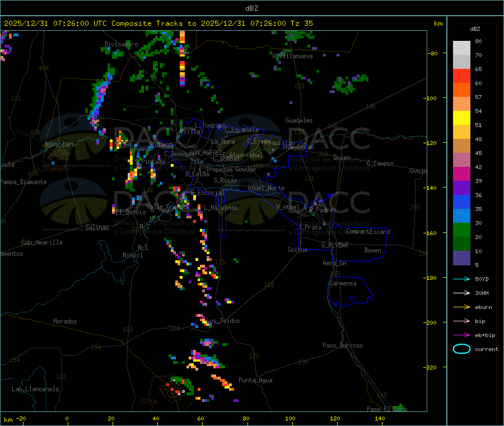Select the yellow 51-54 dBZ swatch

point(461,118)
